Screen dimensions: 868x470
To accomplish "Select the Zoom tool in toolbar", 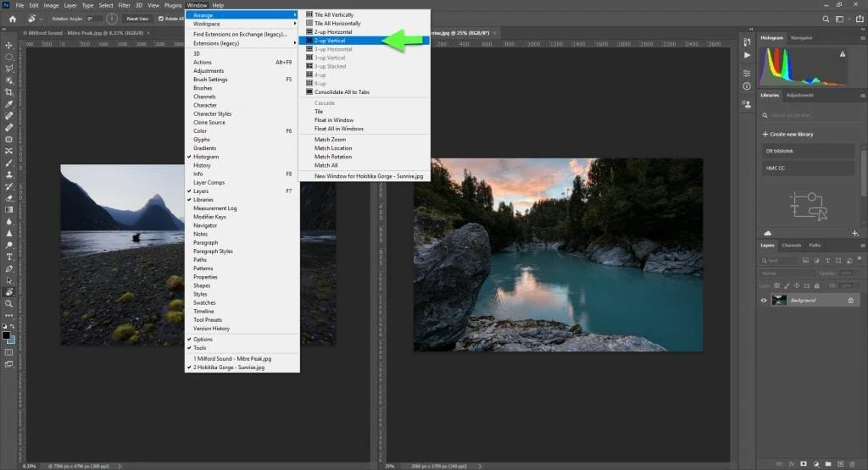I will pos(8,303).
